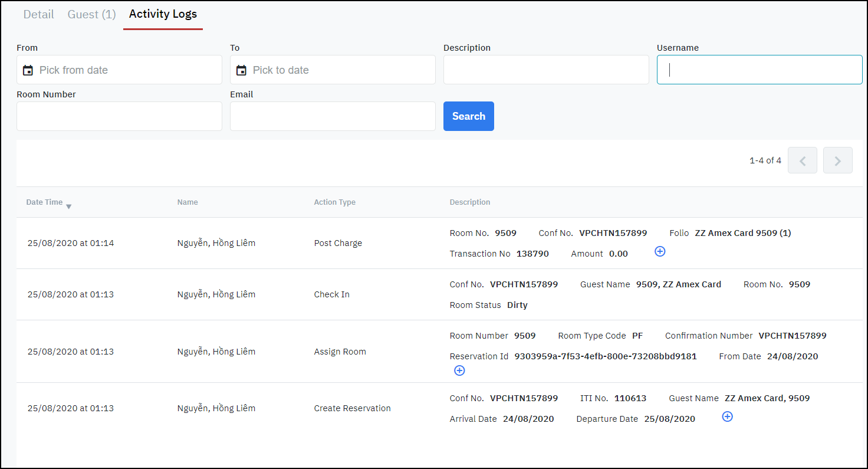Screen dimensions: 868x469
Task: Click into the Username input box
Action: tap(759, 70)
